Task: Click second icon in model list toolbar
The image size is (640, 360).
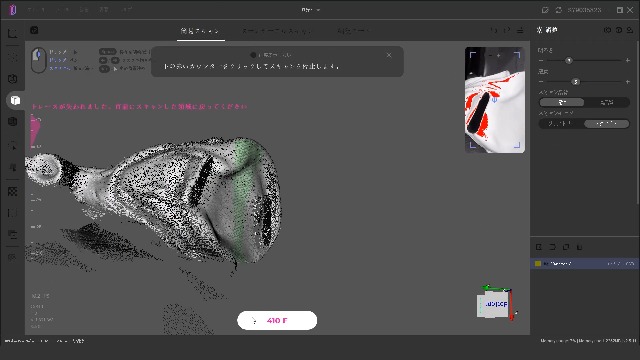Action: point(552,247)
